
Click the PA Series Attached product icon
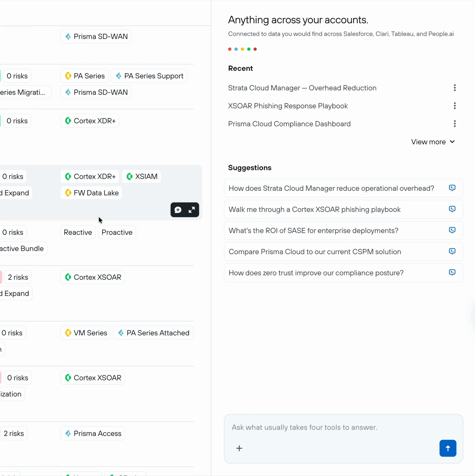pyautogui.click(x=121, y=333)
